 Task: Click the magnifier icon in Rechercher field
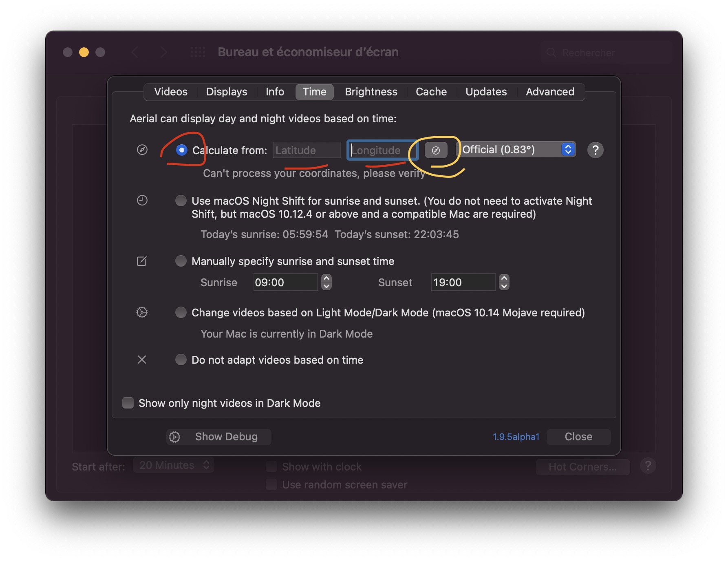(551, 53)
